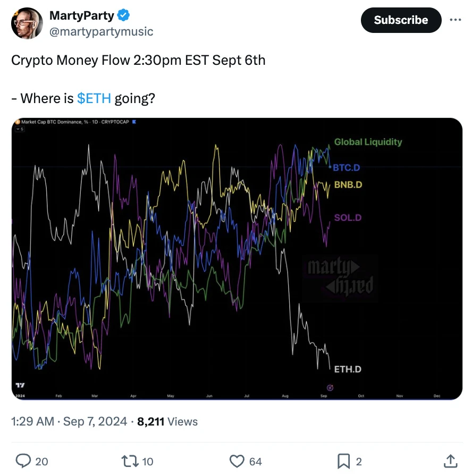The height and width of the screenshot is (476, 472).
Task: Click the reply comment icon
Action: click(24, 461)
